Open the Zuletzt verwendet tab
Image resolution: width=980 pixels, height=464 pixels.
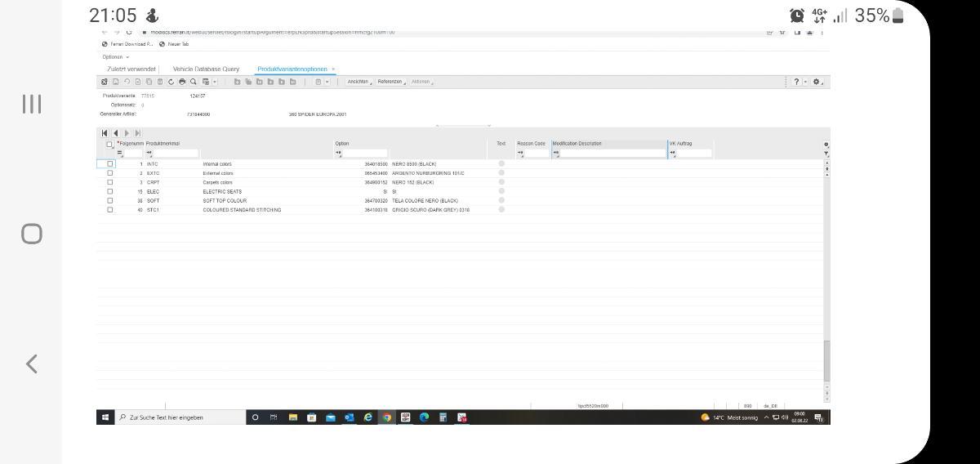pos(131,69)
